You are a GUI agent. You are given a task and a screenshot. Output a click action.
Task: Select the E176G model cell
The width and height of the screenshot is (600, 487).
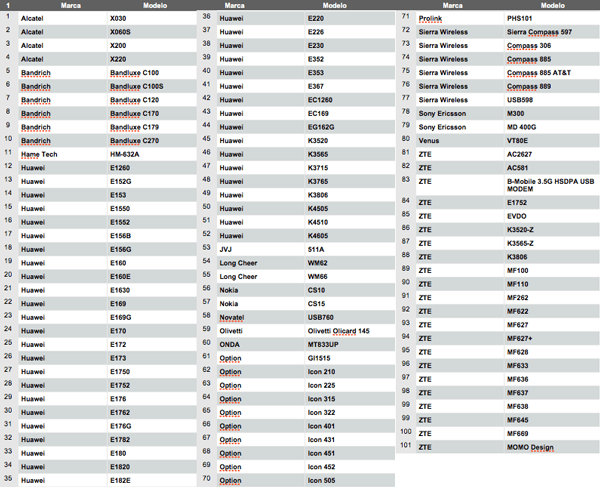coord(152,426)
